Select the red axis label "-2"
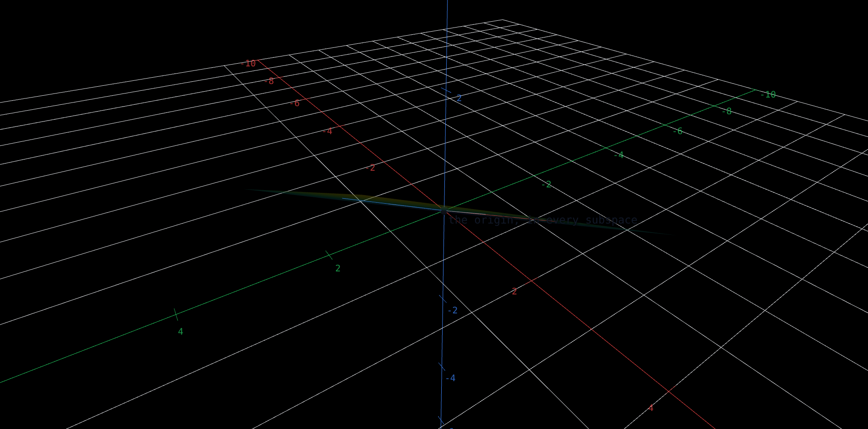Screen dimensions: 868x429 click(370, 168)
